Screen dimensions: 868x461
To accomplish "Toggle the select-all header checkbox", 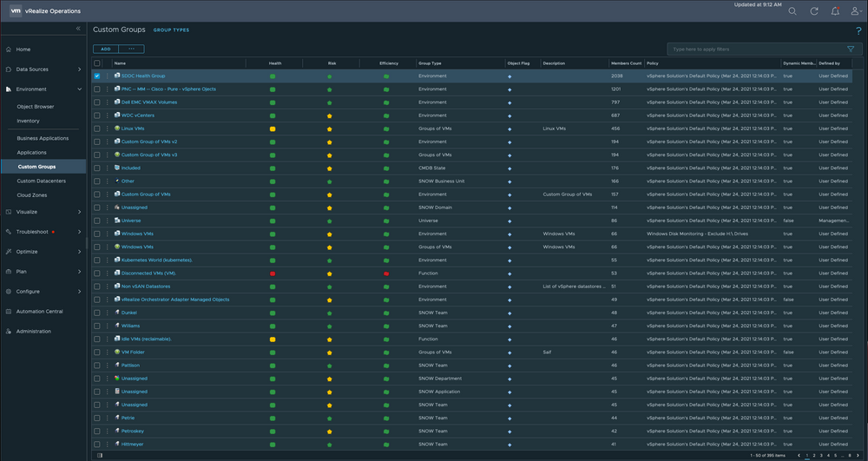I will click(x=97, y=63).
